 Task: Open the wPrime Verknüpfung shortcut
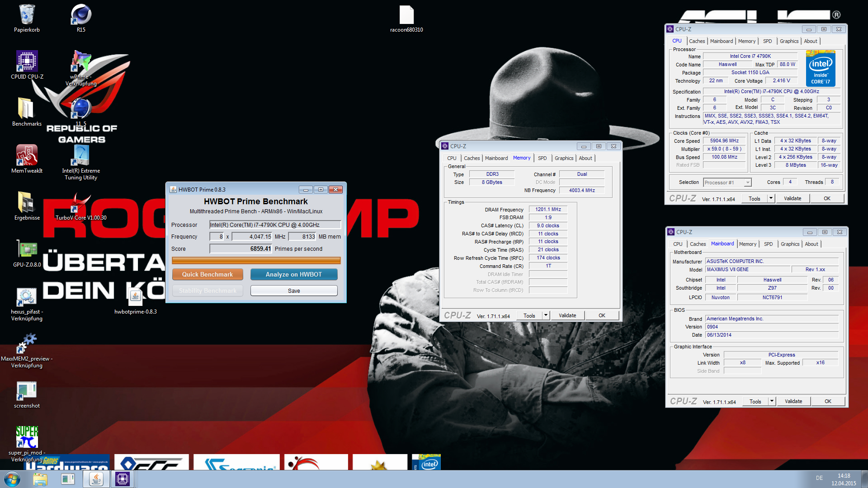81,69
